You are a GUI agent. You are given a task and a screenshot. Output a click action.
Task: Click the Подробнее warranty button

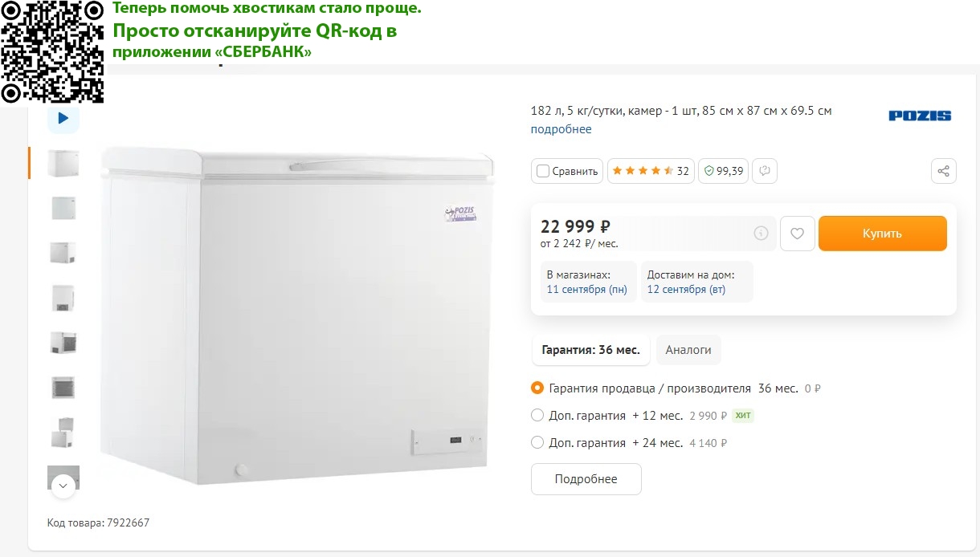586,479
